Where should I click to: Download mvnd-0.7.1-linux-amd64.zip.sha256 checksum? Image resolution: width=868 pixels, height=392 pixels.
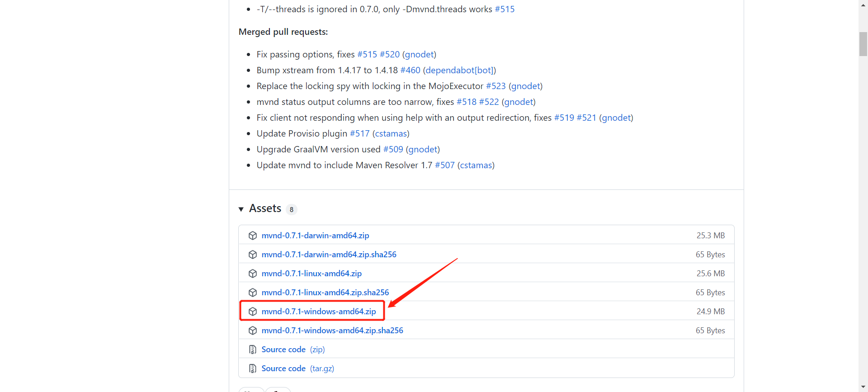(x=325, y=293)
